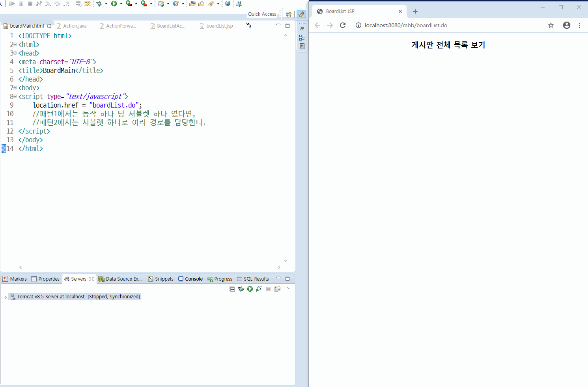Open the Data Source Explorer tab
This screenshot has height=387, width=588.
point(120,279)
